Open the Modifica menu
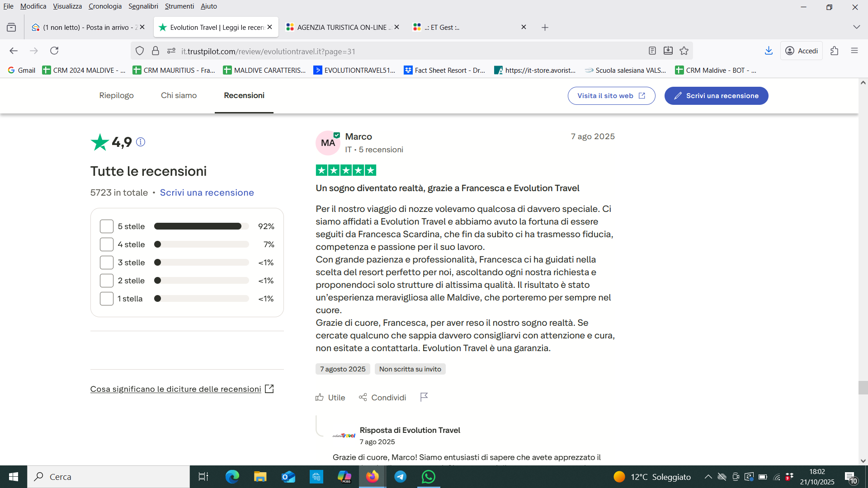Viewport: 868px width, 488px height. [33, 6]
